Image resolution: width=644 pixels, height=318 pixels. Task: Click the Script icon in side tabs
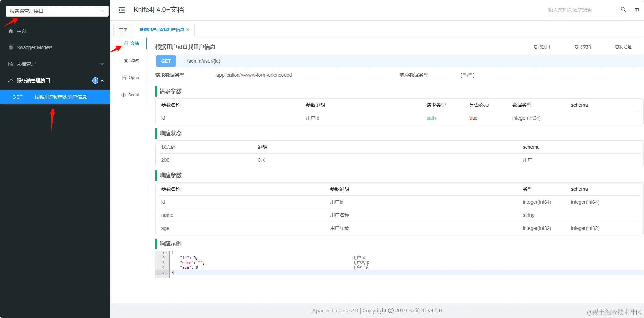(x=124, y=95)
